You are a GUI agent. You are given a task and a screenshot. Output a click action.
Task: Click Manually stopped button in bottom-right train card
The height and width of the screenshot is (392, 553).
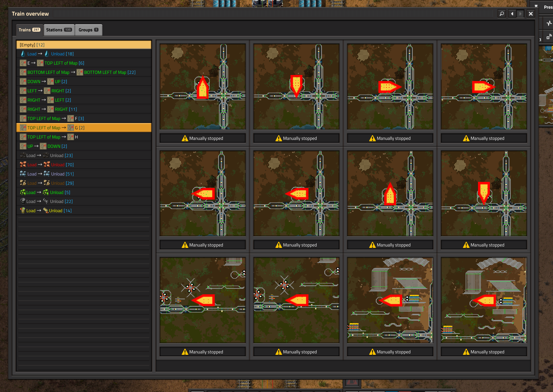484,352
